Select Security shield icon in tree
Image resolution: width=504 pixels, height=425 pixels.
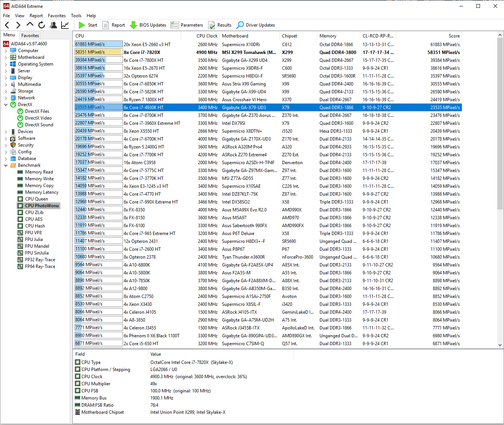pyautogui.click(x=13, y=145)
